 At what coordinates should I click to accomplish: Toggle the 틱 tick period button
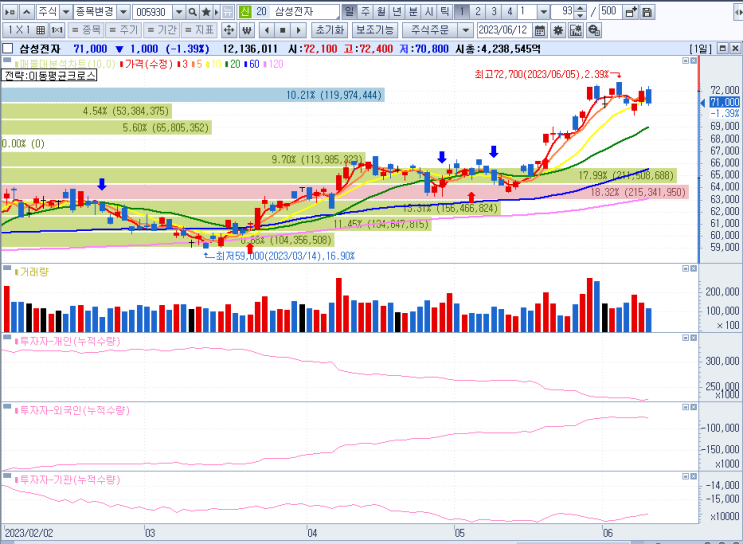(x=444, y=12)
